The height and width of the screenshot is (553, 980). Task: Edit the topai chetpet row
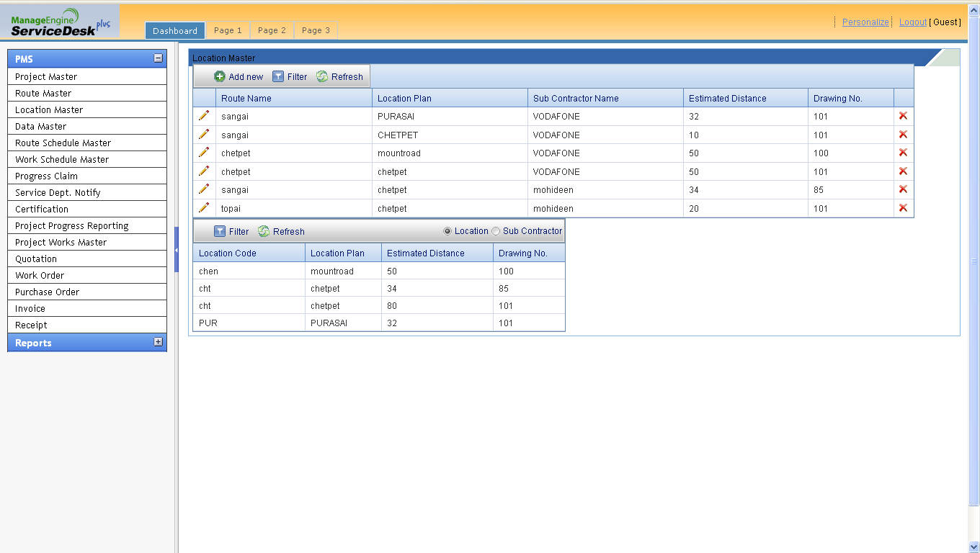click(204, 207)
